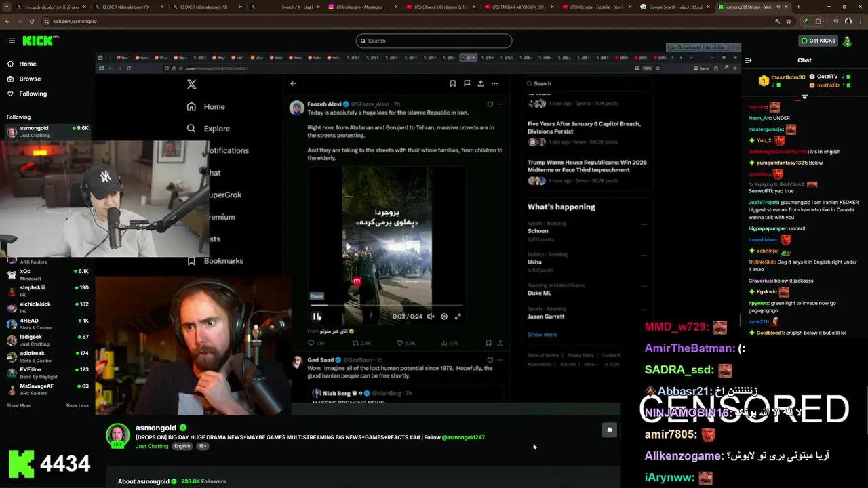
Task: Open Usha trend options menu
Action: point(644,256)
